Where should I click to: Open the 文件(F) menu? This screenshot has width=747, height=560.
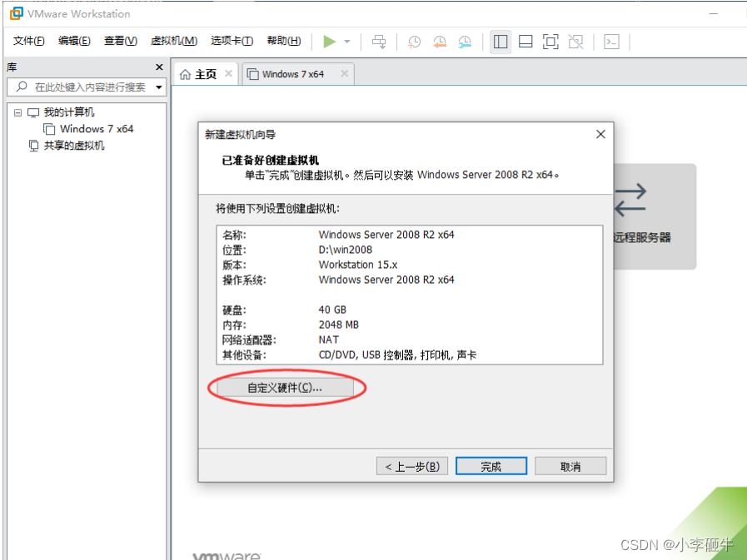coord(28,41)
